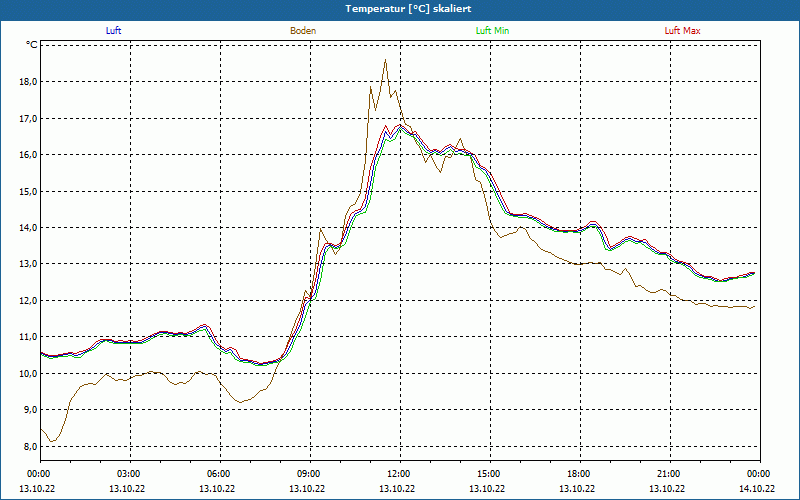
Task: Click the 16,0 y-axis value
Action: pyautogui.click(x=29, y=155)
